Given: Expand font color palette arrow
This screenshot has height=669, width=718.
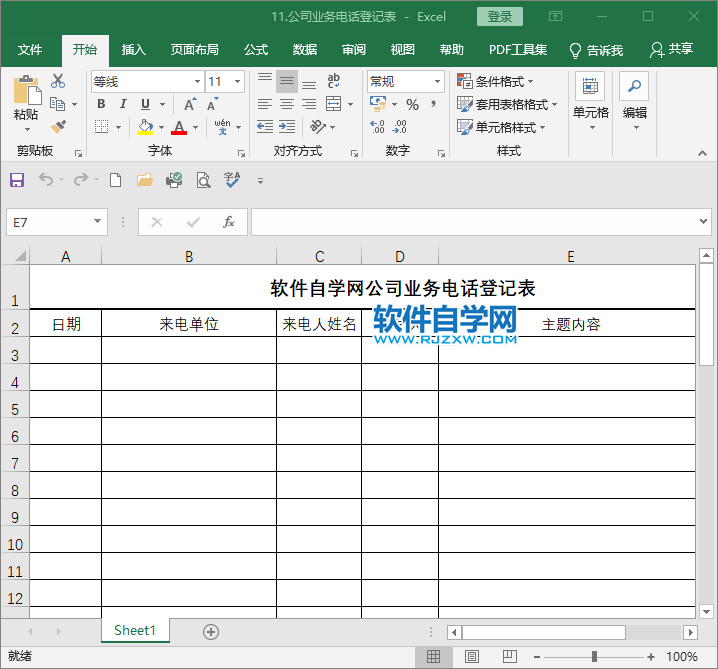Looking at the screenshot, I should point(196,127).
